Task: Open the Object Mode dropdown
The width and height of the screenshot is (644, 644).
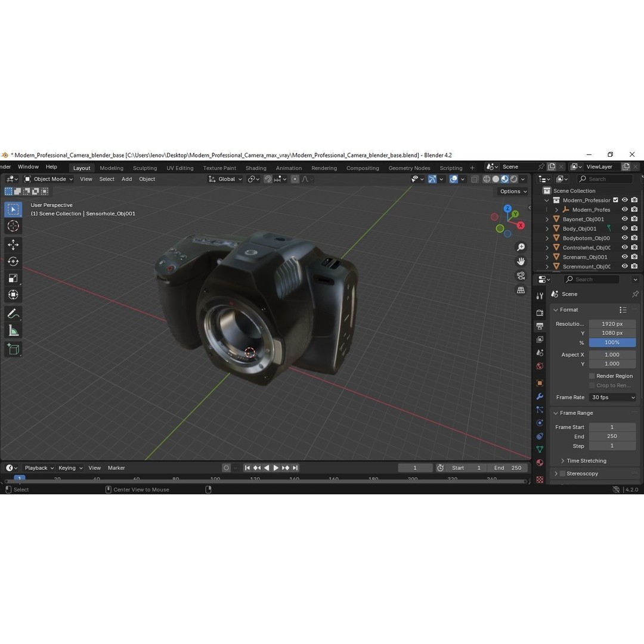Action: 48,179
